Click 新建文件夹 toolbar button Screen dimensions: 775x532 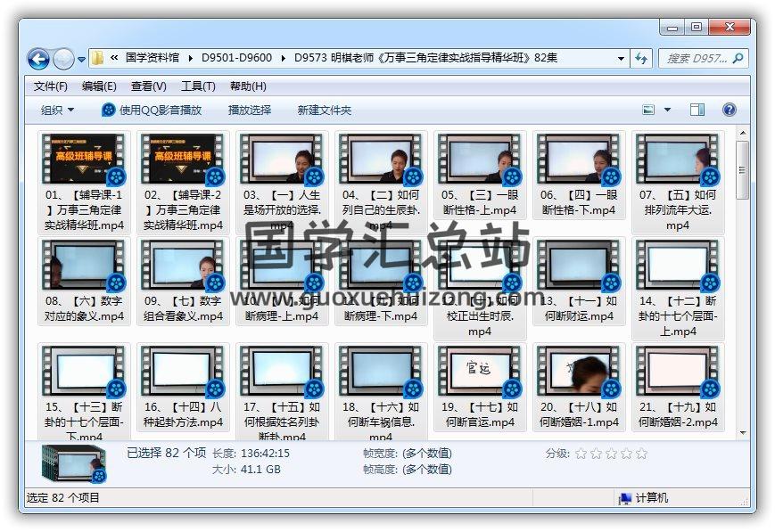coord(325,110)
